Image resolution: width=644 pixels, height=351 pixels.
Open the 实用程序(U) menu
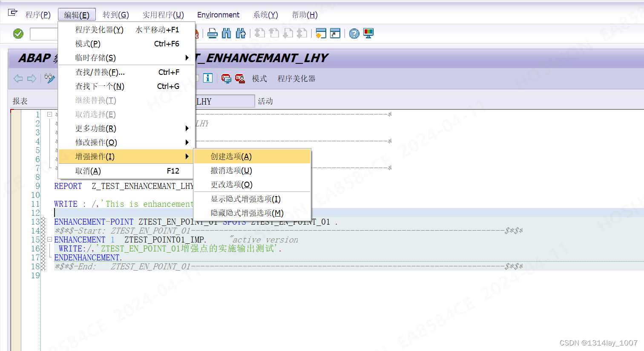point(163,15)
